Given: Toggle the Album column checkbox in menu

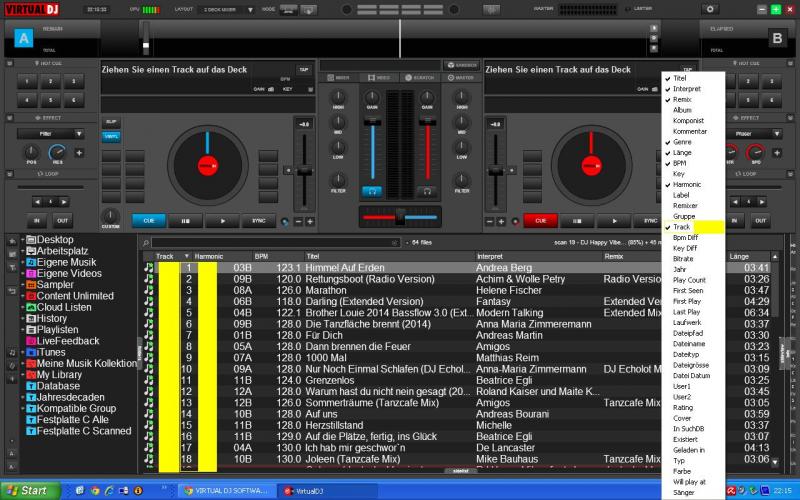Looking at the screenshot, I should pos(682,110).
